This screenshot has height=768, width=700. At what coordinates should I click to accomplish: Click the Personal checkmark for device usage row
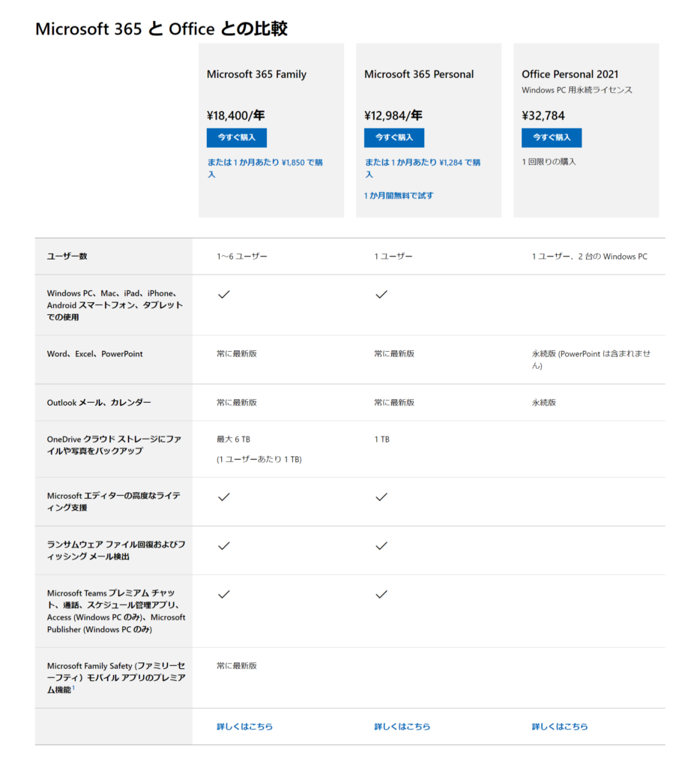[x=381, y=294]
